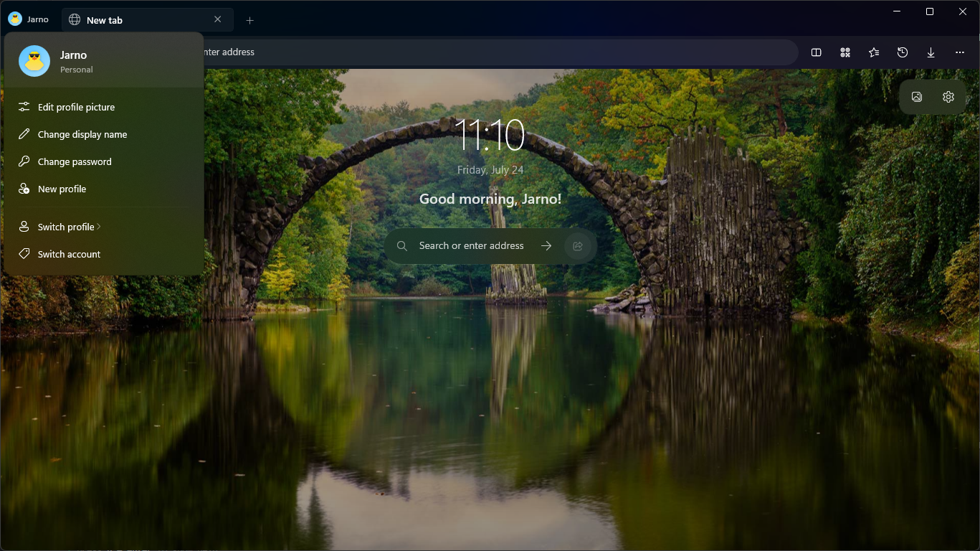The height and width of the screenshot is (551, 980).
Task: Minimize the browser window
Action: coord(897,11)
